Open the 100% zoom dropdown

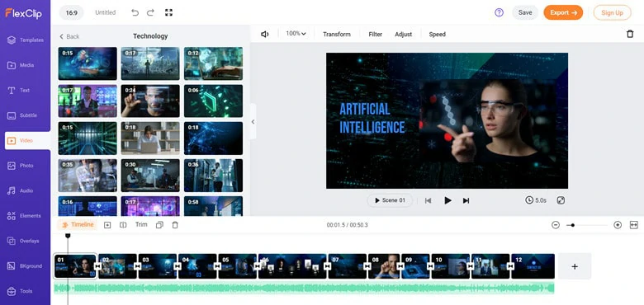[296, 34]
